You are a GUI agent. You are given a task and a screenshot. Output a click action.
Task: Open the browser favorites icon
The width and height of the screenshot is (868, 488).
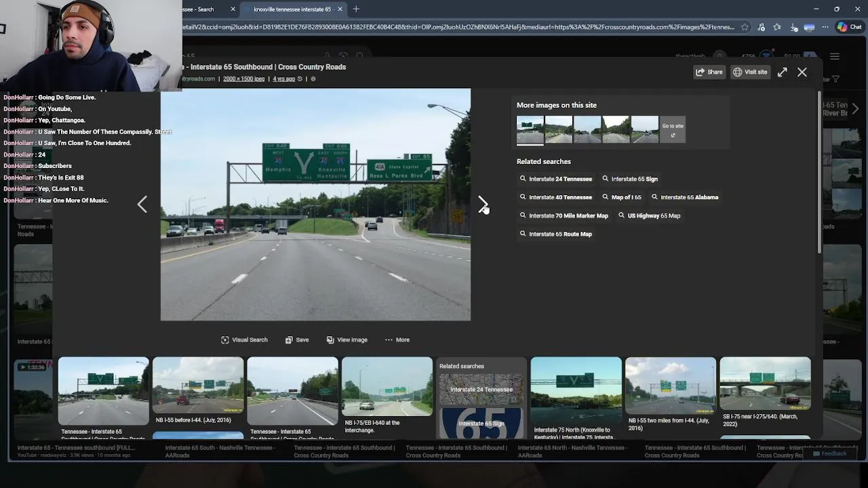tap(777, 27)
